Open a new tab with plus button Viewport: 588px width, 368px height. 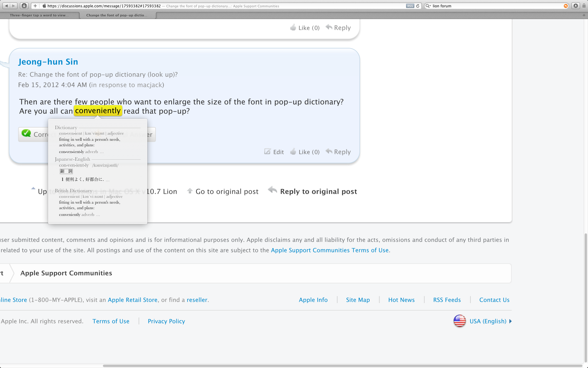[584, 15]
